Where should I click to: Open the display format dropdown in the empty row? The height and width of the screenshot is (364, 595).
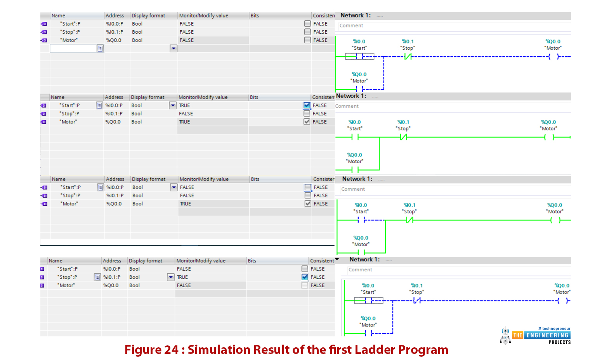(x=173, y=48)
